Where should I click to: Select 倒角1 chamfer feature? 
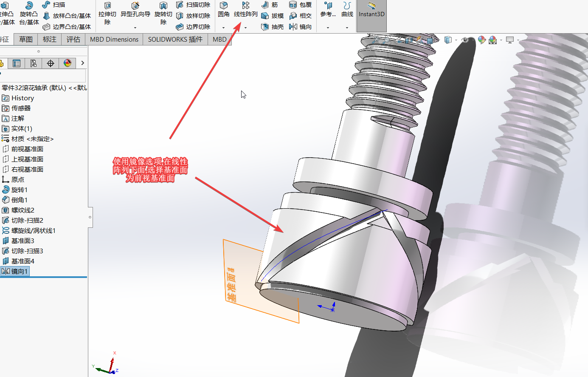coord(15,200)
